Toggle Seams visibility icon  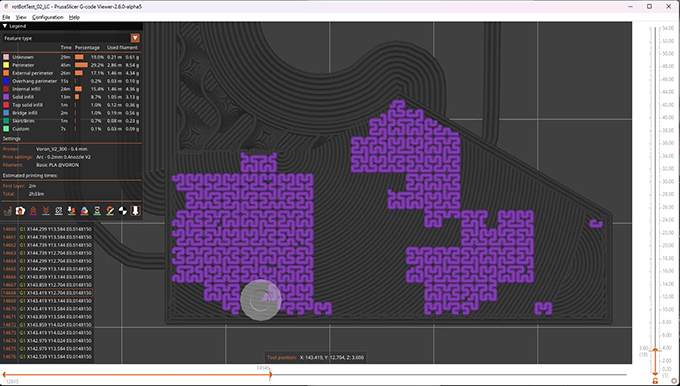[59, 211]
